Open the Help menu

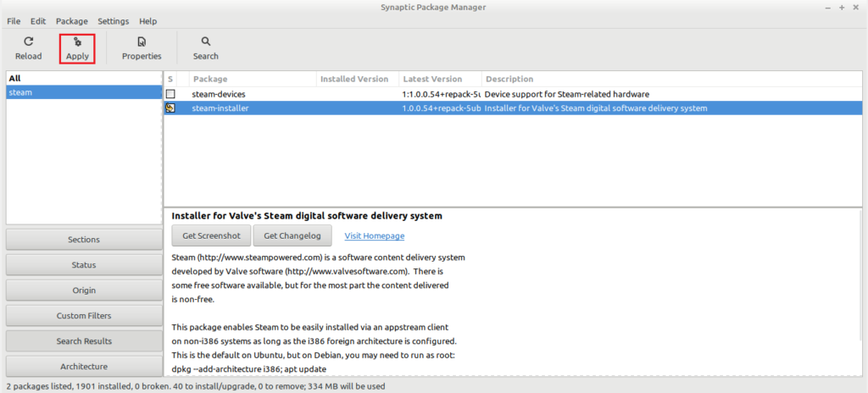tap(148, 21)
